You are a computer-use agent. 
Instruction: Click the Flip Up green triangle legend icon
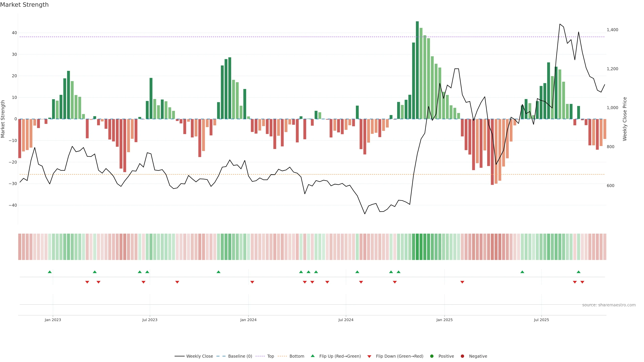click(x=312, y=356)
